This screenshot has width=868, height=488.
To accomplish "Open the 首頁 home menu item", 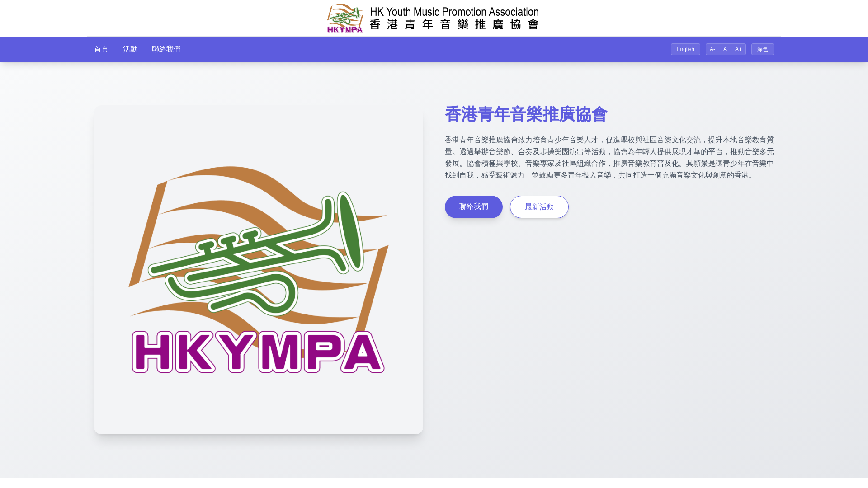I will pos(101,49).
